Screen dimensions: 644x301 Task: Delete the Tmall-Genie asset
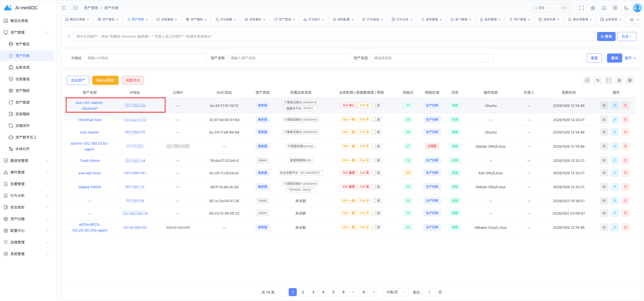(x=625, y=160)
